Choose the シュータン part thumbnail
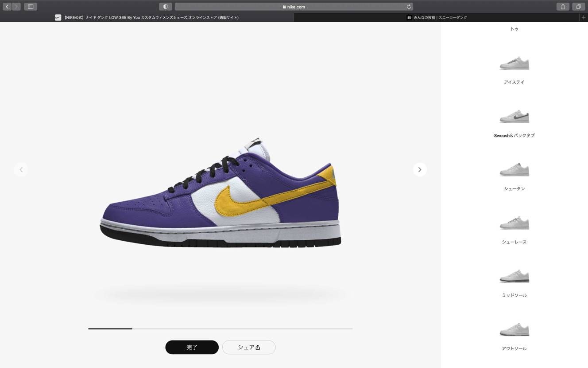This screenshot has height=368, width=588. (514, 170)
